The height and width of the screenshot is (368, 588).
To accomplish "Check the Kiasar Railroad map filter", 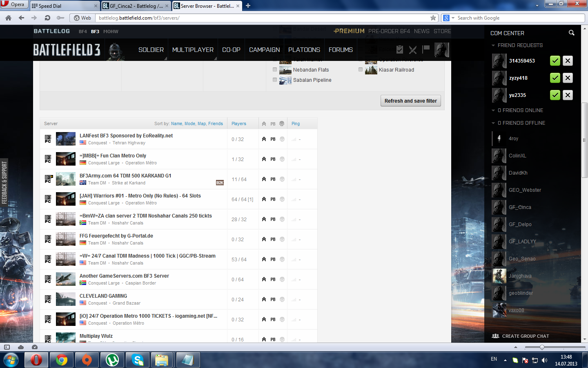I will tap(361, 70).
